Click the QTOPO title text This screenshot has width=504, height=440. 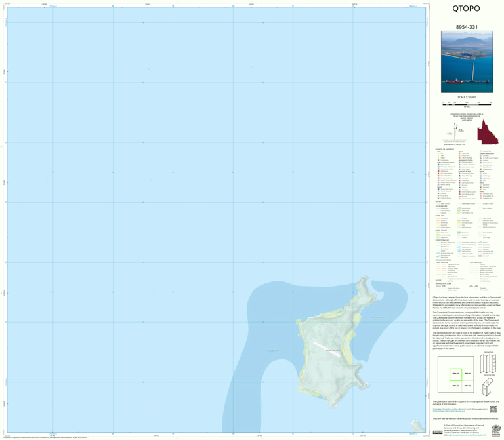click(x=466, y=9)
